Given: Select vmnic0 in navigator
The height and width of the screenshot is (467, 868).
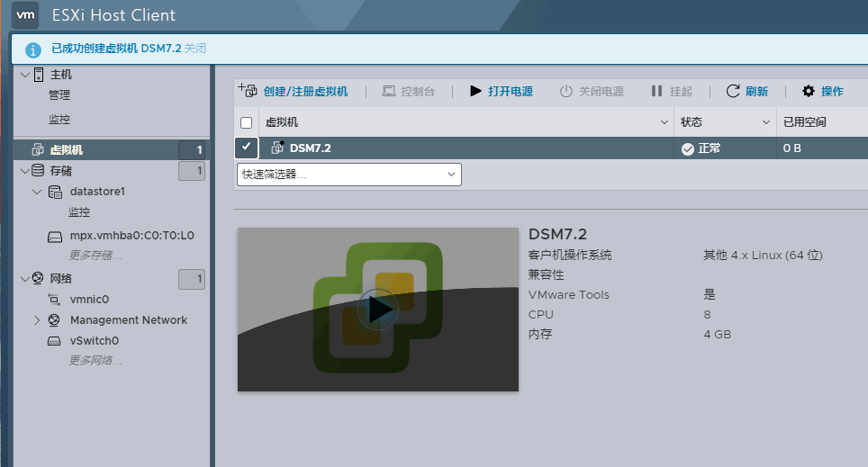Looking at the screenshot, I should 89,300.
